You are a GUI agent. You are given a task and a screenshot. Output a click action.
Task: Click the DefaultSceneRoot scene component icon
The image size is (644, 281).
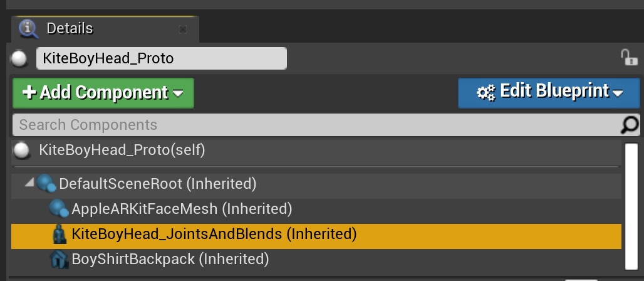coord(46,184)
